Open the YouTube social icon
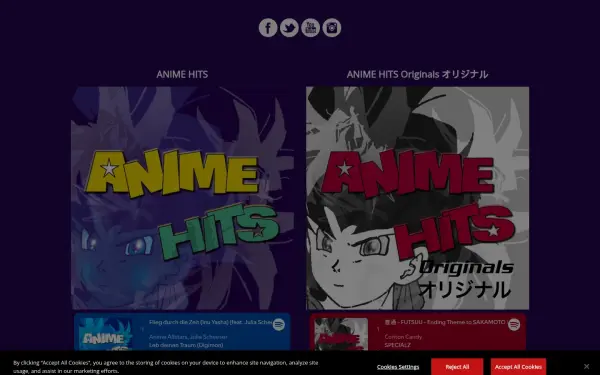This screenshot has height=375, width=600. [310, 28]
